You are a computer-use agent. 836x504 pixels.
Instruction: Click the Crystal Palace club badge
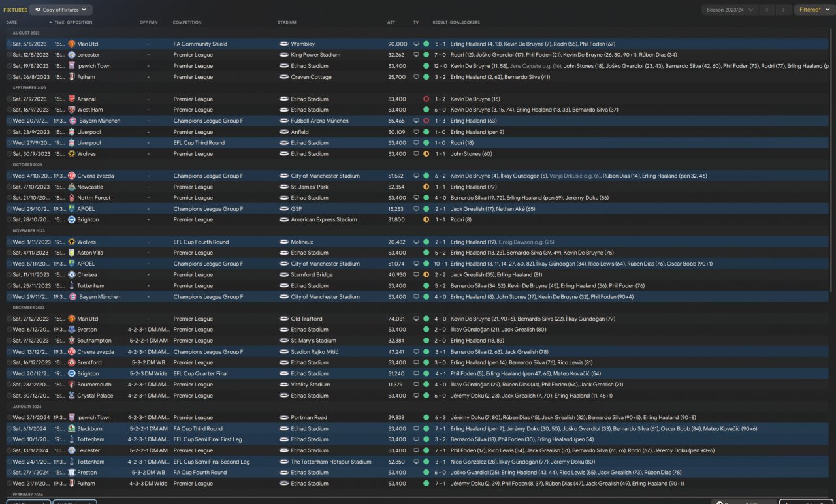point(72,396)
